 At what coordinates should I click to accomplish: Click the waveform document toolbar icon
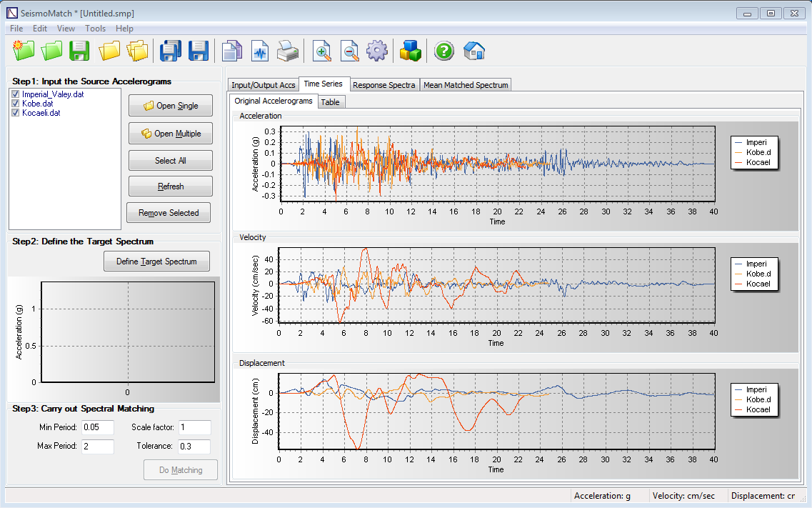(259, 51)
